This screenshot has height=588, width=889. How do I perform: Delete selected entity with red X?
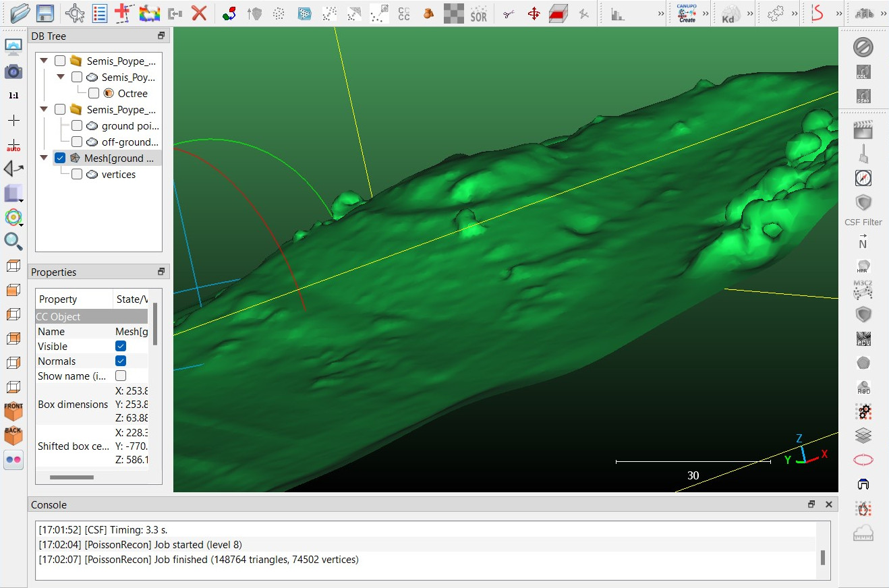click(x=199, y=13)
